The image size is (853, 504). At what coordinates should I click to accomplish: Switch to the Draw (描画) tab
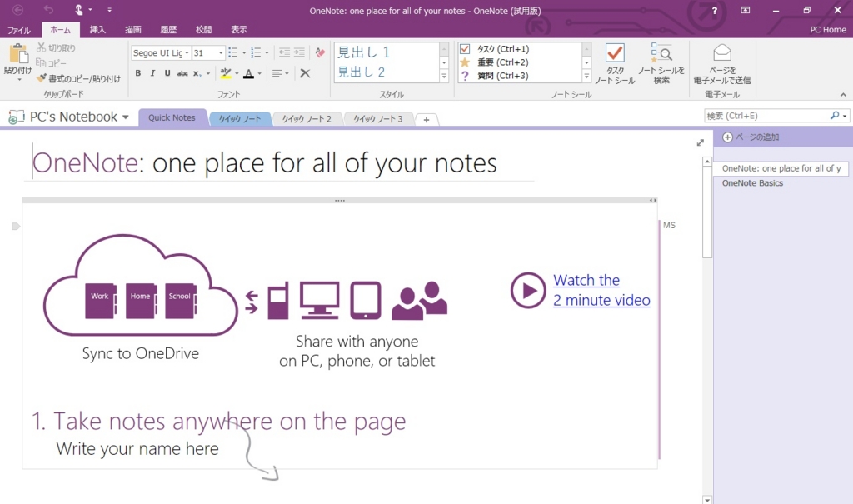132,29
